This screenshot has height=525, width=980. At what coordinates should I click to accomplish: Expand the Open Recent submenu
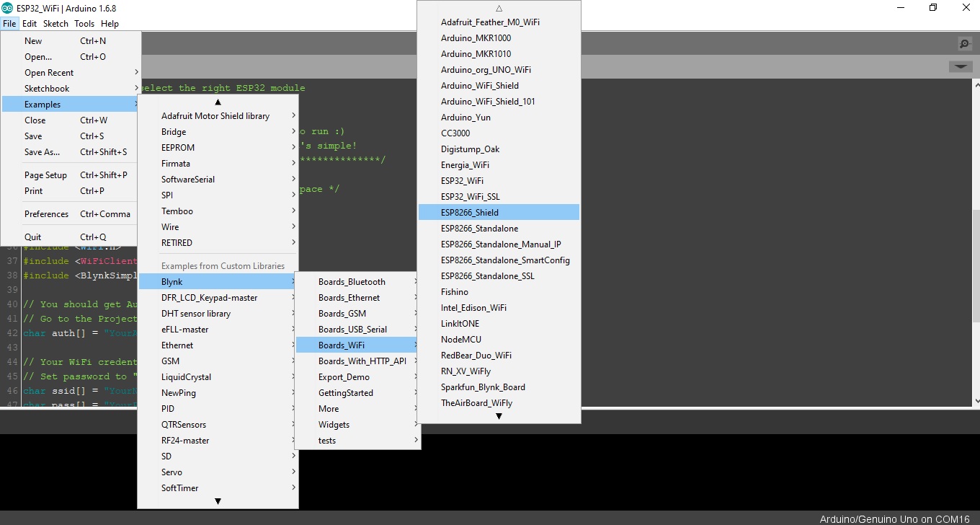click(71, 73)
